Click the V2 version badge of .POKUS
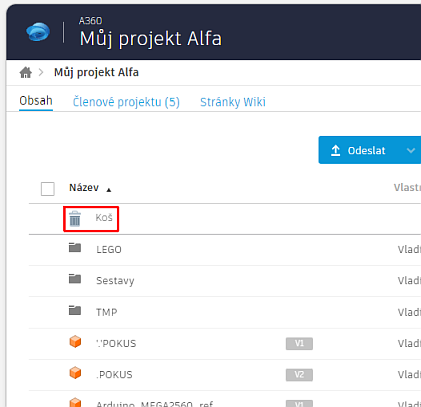The height and width of the screenshot is (407, 421). 299,375
